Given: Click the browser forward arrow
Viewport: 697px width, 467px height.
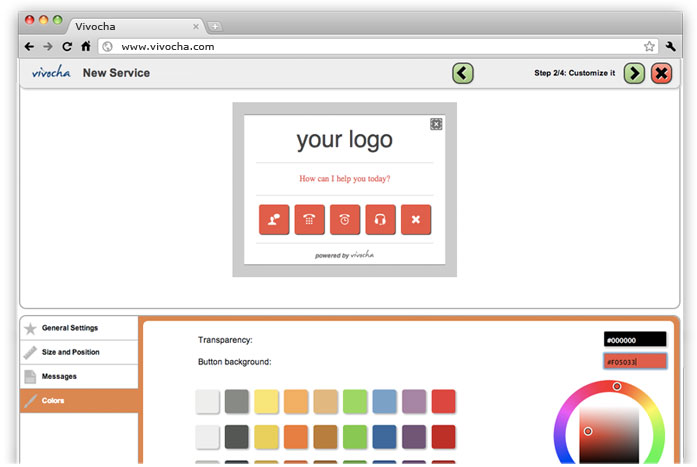Looking at the screenshot, I should point(48,47).
